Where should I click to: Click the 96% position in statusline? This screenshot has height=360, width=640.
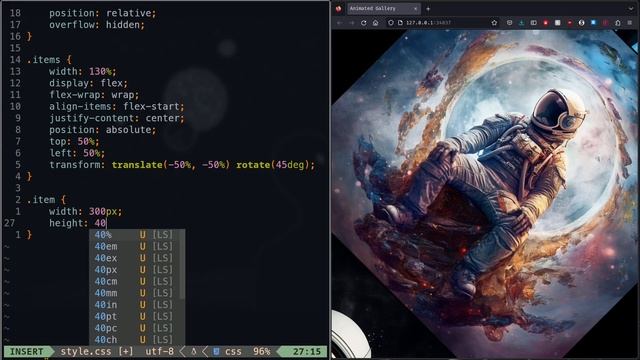click(x=261, y=351)
